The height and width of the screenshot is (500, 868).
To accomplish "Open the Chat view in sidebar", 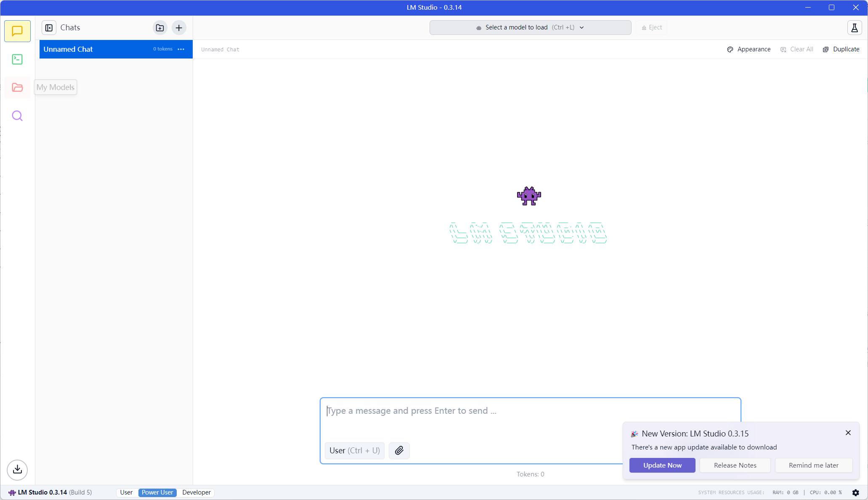I will tap(17, 31).
